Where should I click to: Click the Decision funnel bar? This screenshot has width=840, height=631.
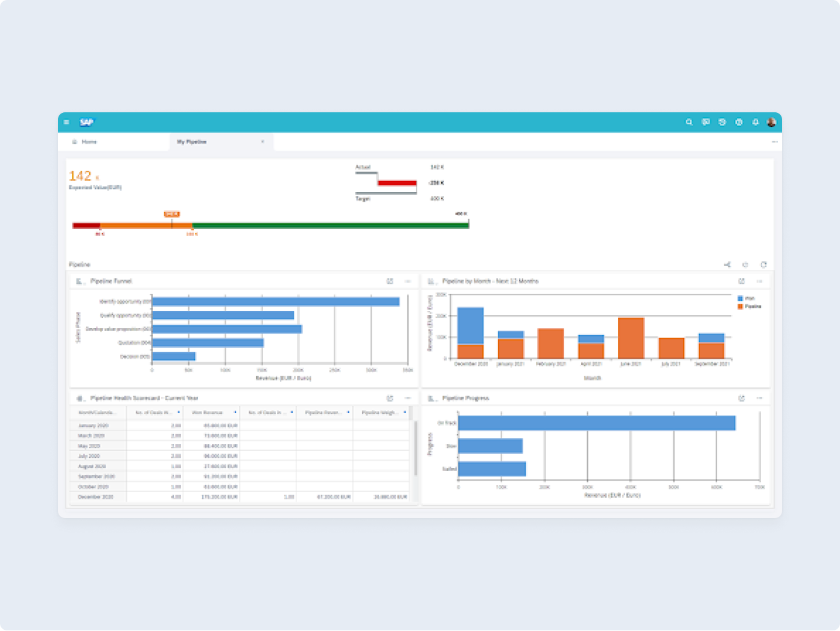point(174,357)
